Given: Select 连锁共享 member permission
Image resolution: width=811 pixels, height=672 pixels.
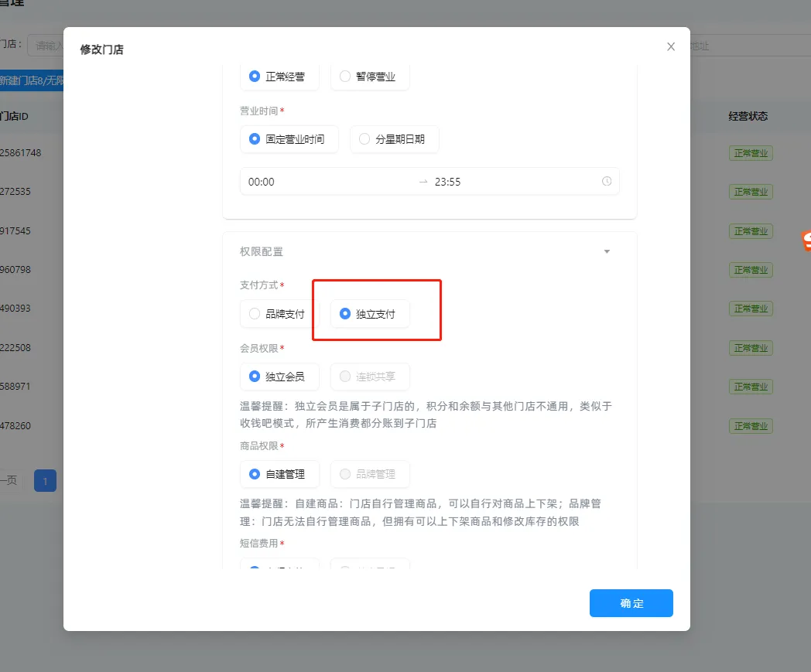Looking at the screenshot, I should coord(370,377).
